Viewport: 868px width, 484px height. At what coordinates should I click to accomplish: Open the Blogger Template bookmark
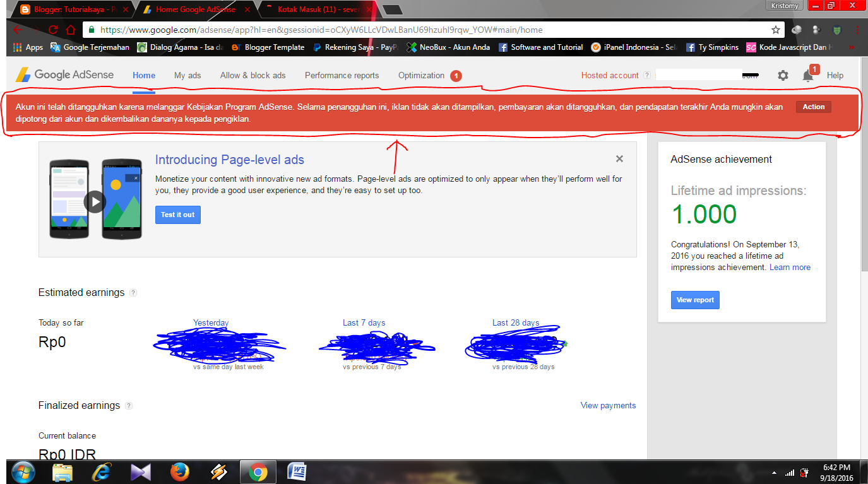tap(268, 47)
